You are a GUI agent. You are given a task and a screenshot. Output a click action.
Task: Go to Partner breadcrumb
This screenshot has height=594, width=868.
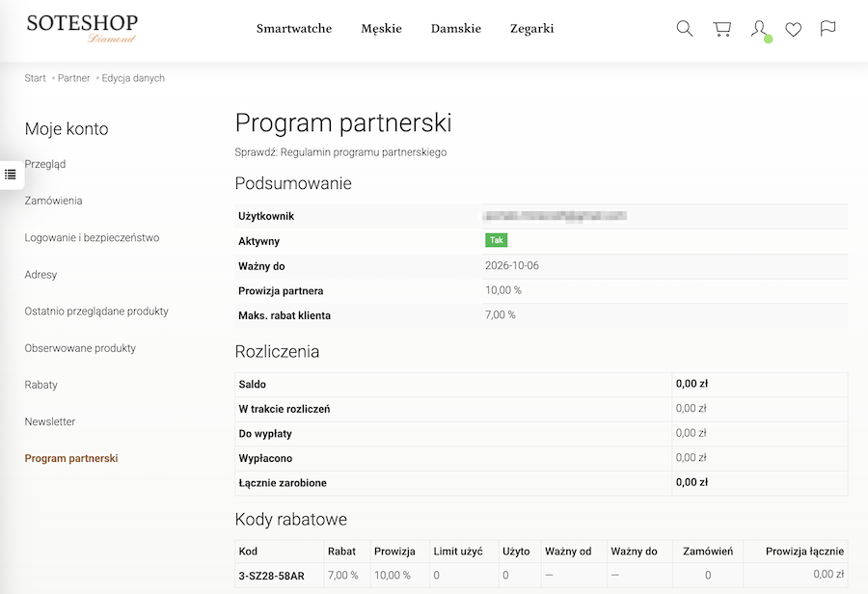point(73,78)
